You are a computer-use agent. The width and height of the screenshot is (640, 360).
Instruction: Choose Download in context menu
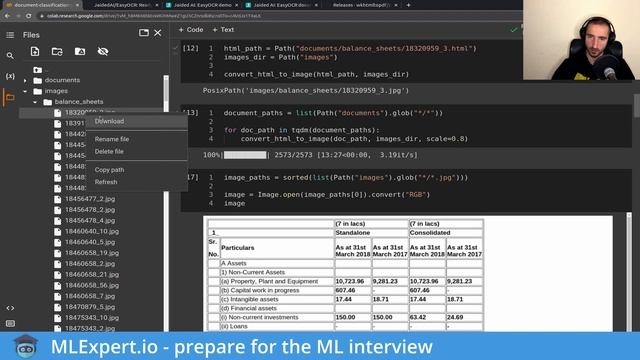tap(109, 121)
